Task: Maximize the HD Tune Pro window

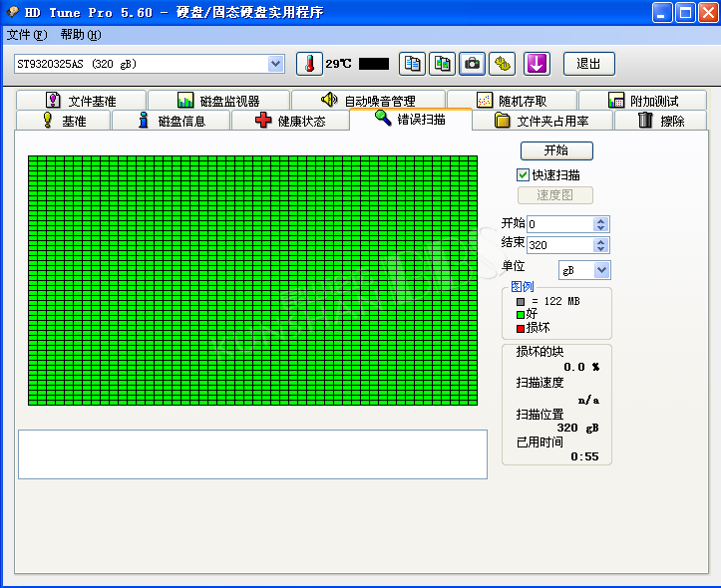Action: click(685, 12)
